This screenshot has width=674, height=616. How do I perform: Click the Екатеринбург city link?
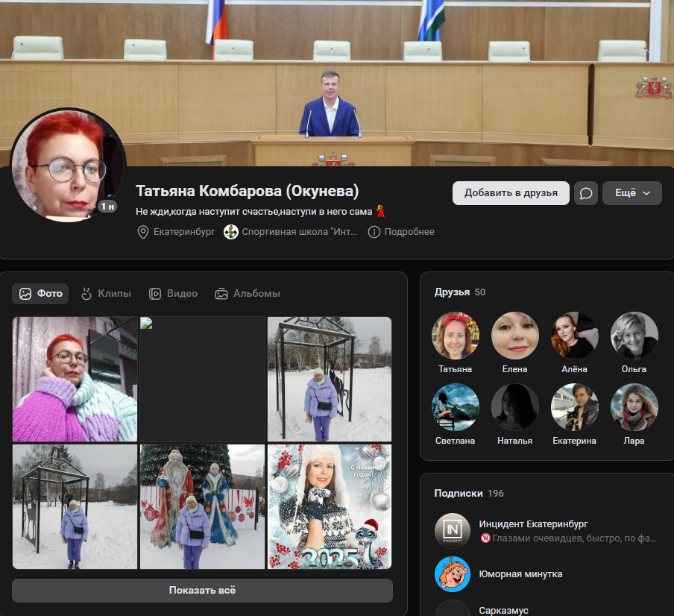click(x=184, y=232)
